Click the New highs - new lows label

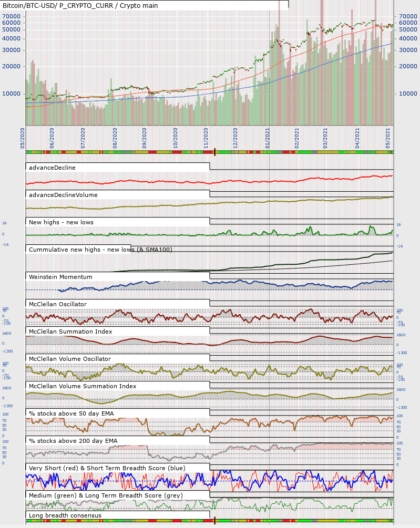click(x=61, y=222)
